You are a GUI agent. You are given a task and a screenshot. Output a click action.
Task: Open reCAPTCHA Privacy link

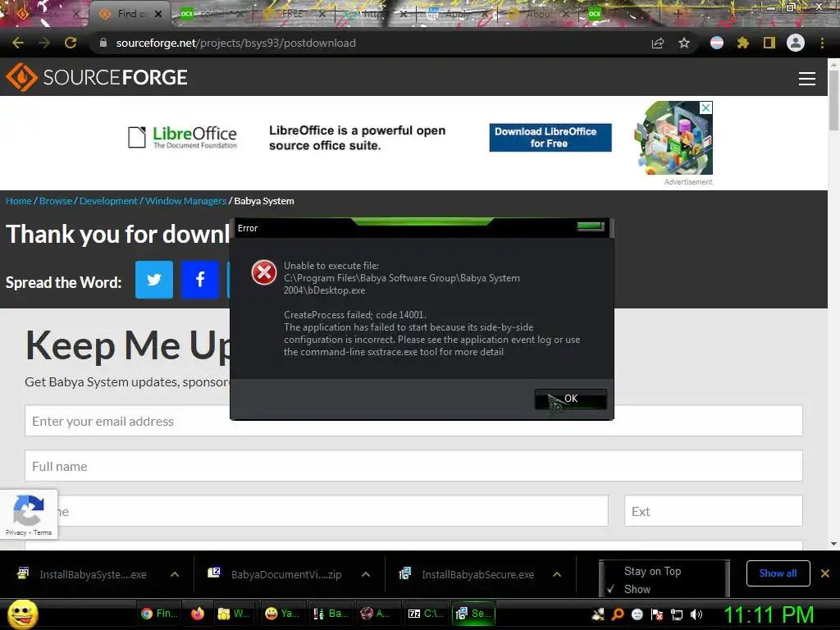[16, 532]
